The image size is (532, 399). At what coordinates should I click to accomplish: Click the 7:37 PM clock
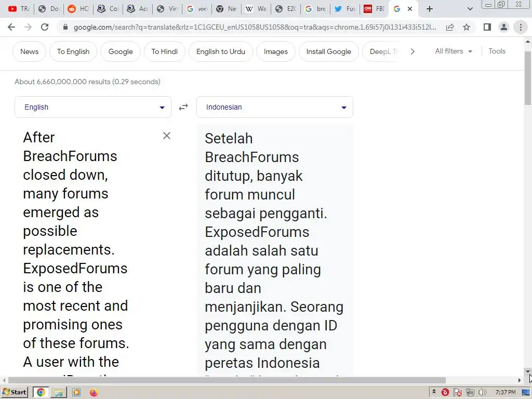[x=505, y=392]
